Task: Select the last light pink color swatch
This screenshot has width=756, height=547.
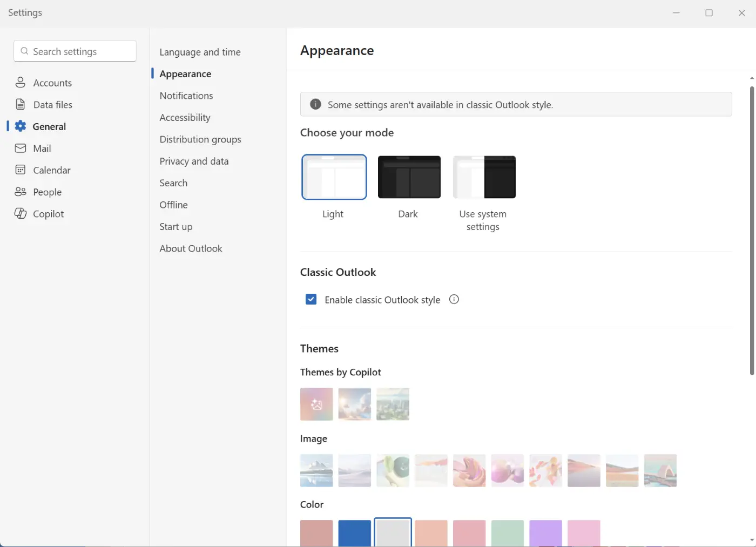Action: click(584, 534)
